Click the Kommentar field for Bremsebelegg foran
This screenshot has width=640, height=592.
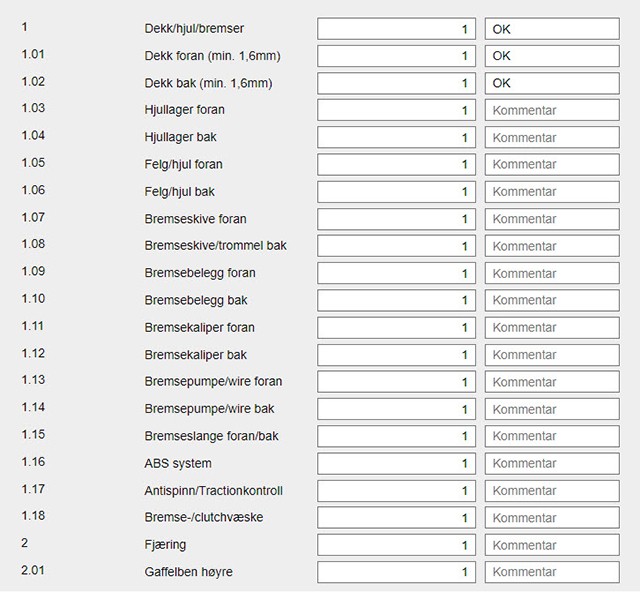(x=557, y=273)
